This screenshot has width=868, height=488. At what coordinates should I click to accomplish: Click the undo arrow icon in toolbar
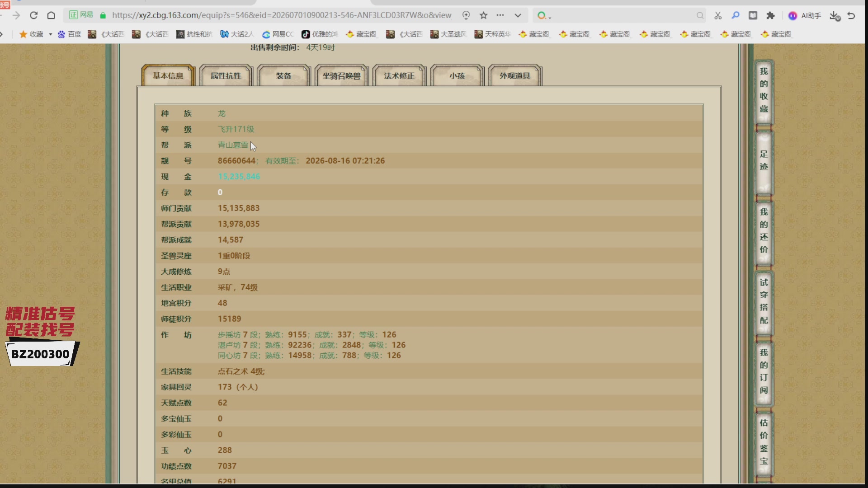[x=851, y=15]
